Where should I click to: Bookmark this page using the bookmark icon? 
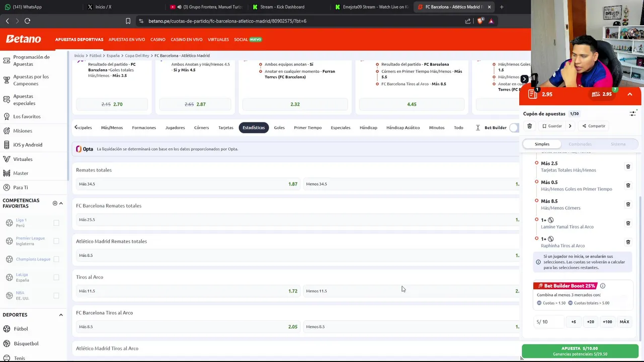(128, 21)
